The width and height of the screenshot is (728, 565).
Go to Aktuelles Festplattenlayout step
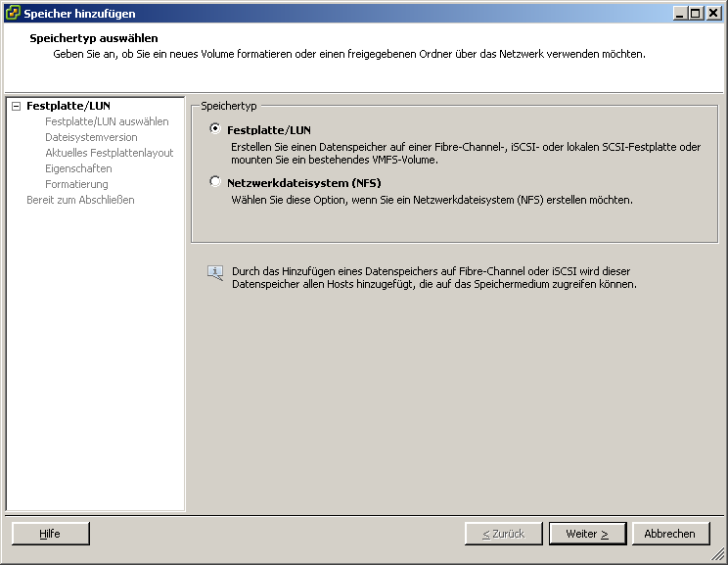(x=109, y=153)
